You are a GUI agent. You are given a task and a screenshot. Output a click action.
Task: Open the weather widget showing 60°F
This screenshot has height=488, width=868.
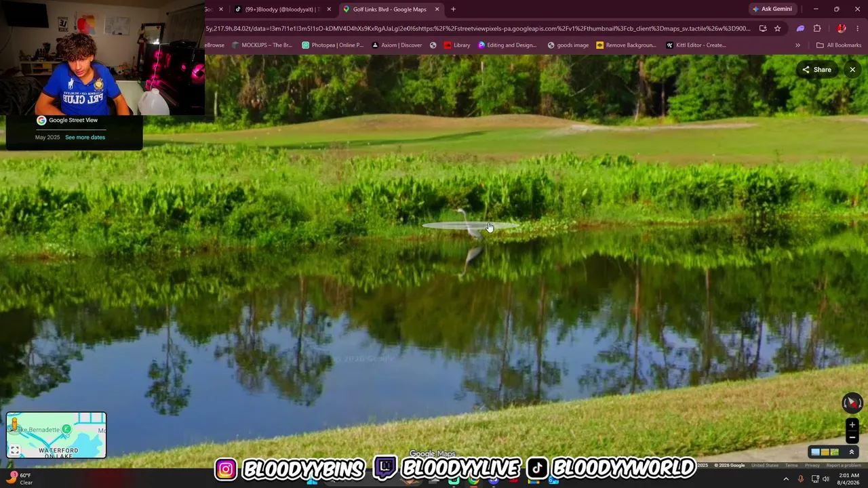(19, 479)
